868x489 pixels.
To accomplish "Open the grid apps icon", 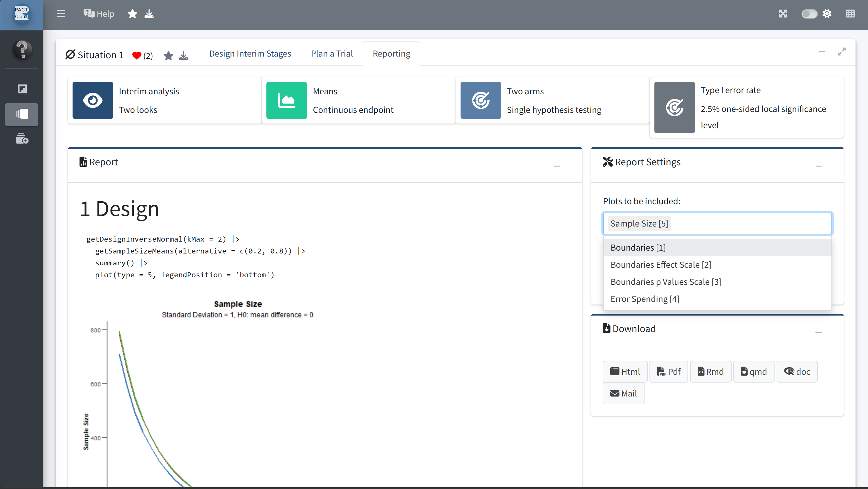I will point(850,14).
